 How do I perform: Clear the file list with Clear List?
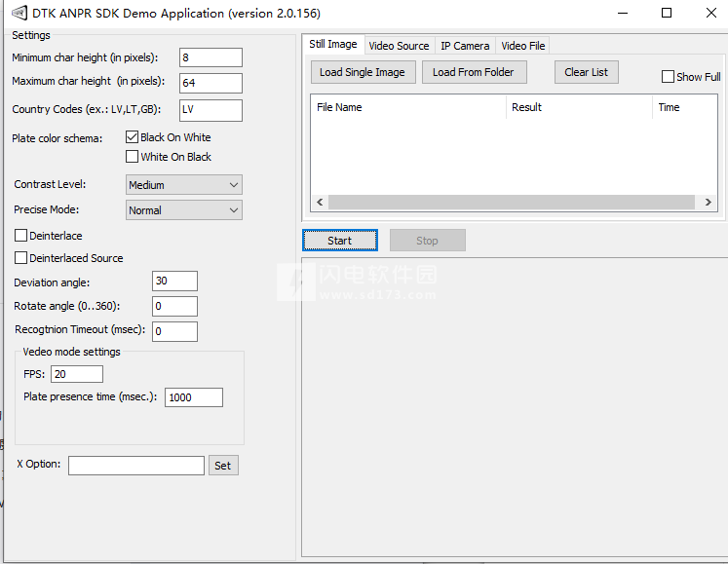pos(587,72)
